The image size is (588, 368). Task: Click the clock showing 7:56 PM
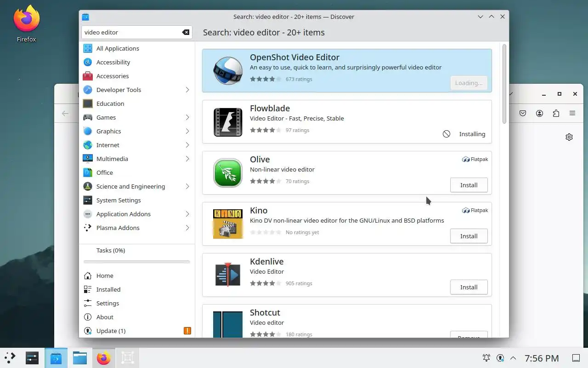point(542,358)
